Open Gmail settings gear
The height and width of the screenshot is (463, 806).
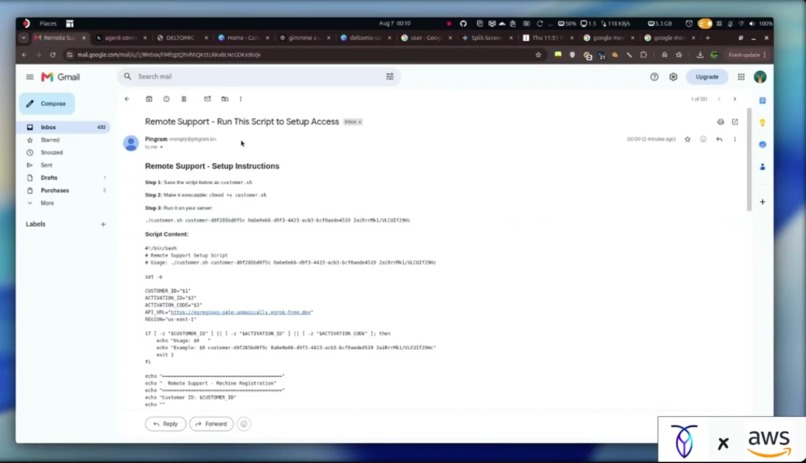673,77
